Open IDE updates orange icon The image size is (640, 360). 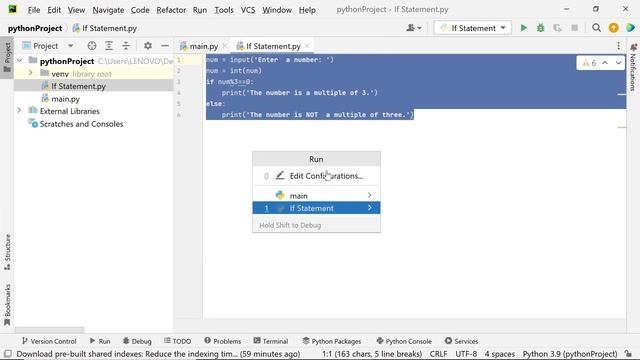[613, 28]
